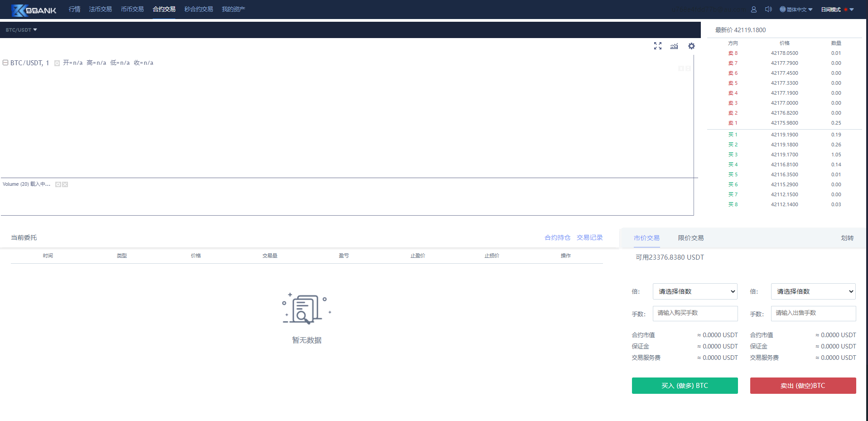Open Volume indicator settings icon
This screenshot has width=868, height=421.
tap(58, 184)
